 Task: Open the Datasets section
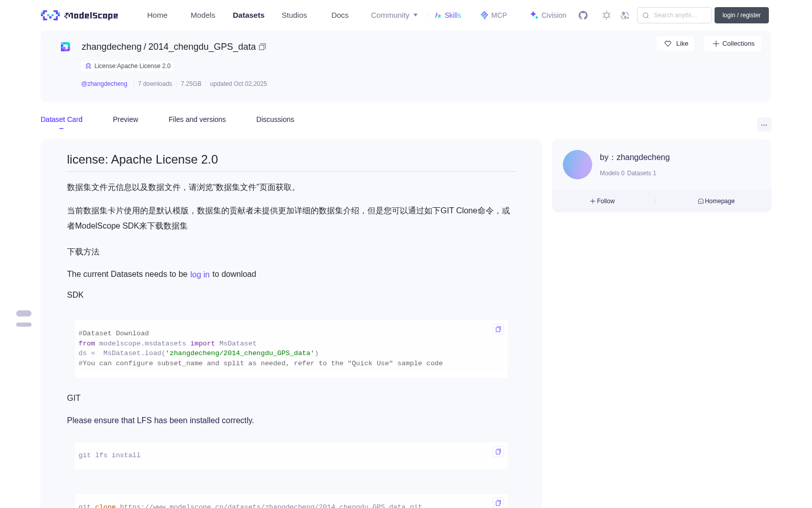click(249, 15)
